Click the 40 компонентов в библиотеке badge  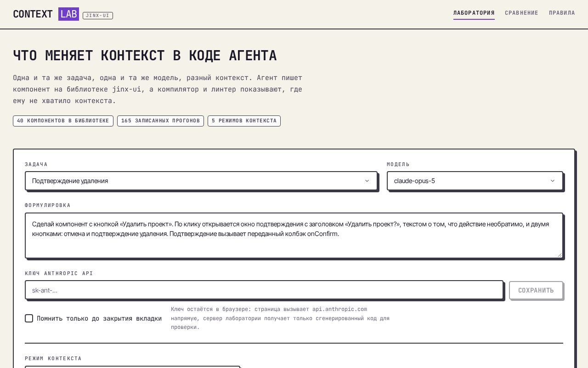[63, 121]
